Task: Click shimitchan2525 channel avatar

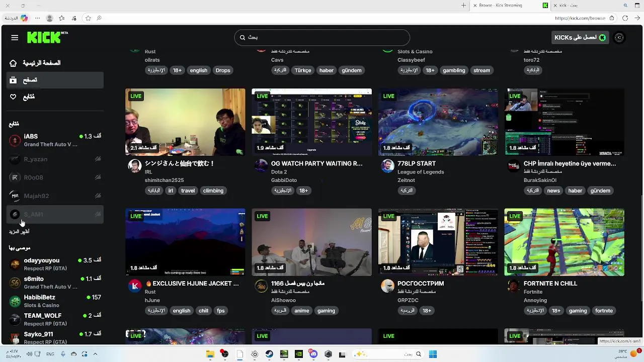Action: (135, 166)
